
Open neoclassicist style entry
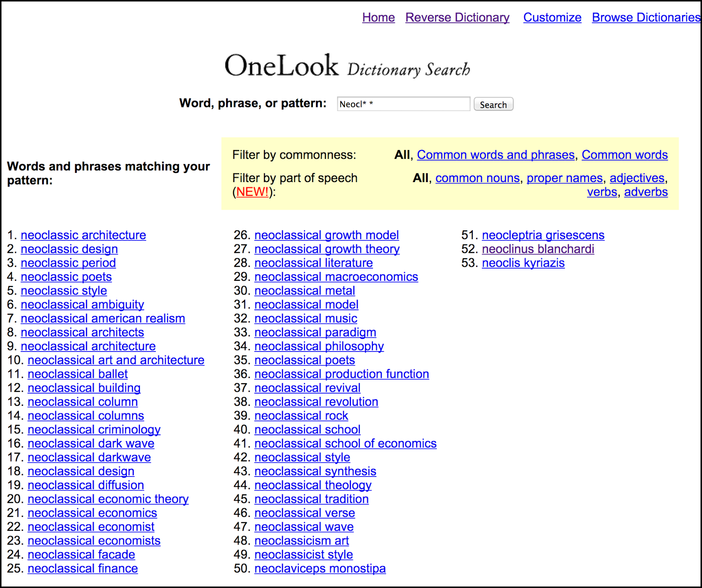coord(304,555)
